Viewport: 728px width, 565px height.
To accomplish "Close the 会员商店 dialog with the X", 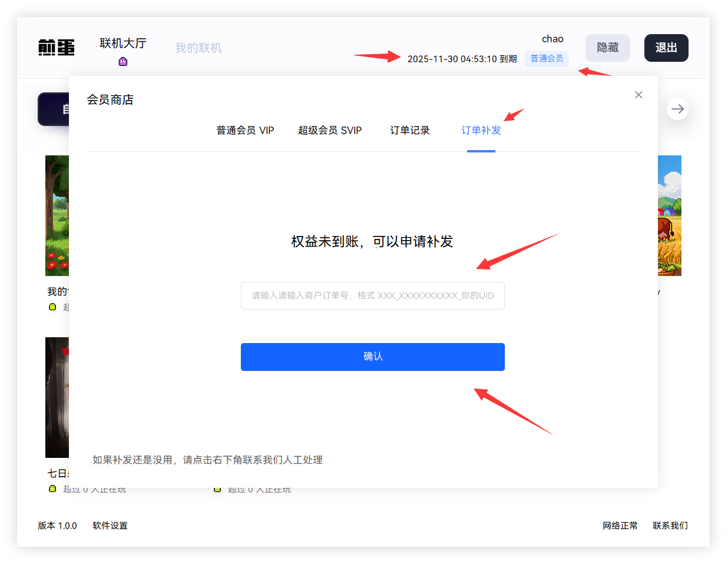I will [x=638, y=95].
